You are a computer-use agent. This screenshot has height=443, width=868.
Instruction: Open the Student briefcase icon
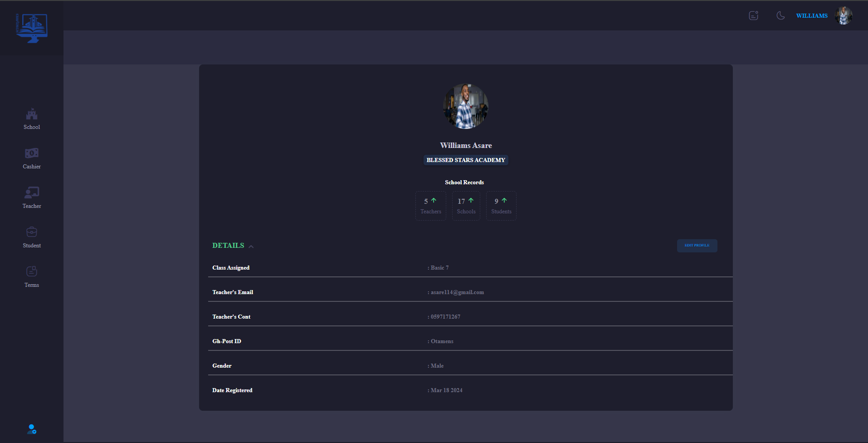32,232
